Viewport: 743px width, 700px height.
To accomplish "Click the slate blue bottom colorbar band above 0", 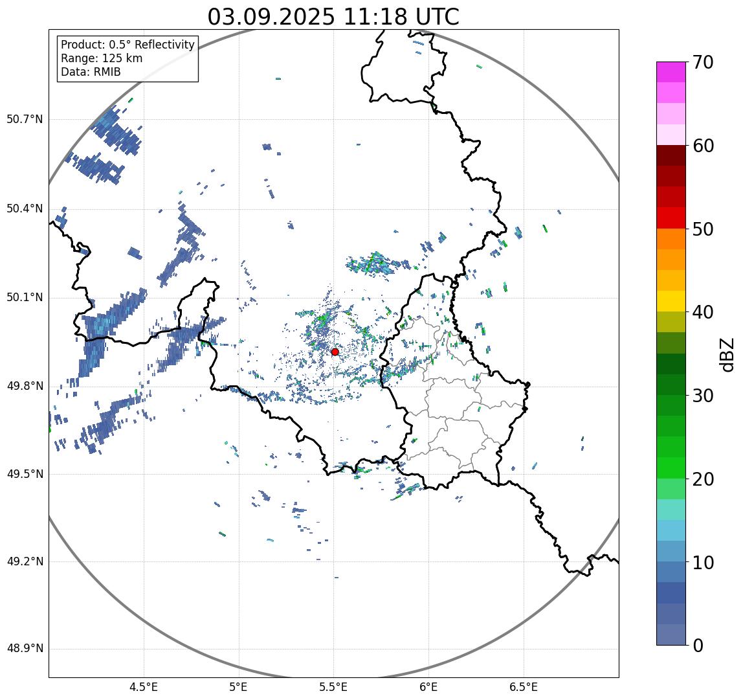I will coord(671,635).
